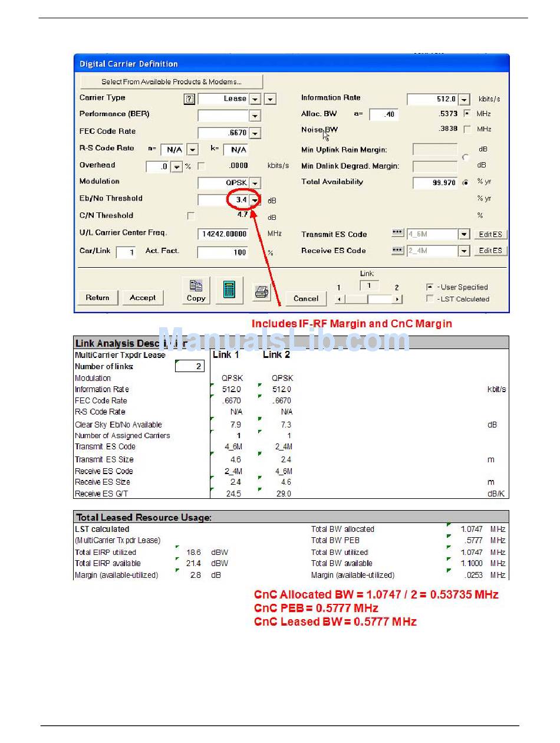Click the left arrow of the Link scrollbar
This screenshot has height=743, width=560.
click(339, 299)
